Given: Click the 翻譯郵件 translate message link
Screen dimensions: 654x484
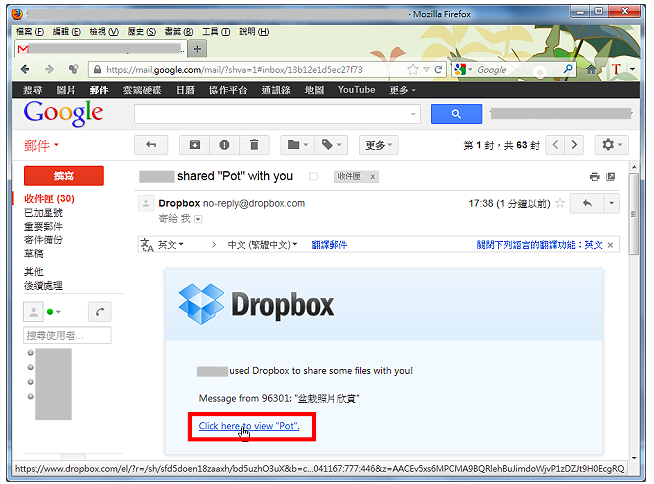Looking at the screenshot, I should click(329, 245).
